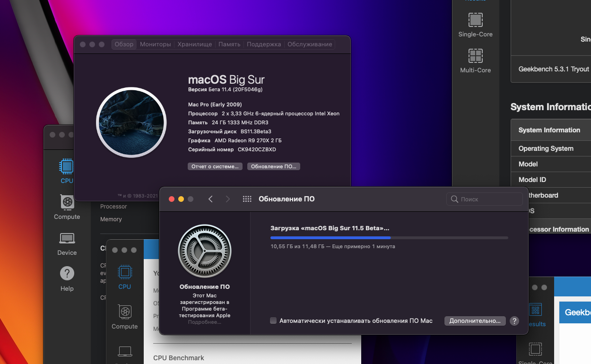591x364 pixels.
Task: Click the macOS Big Sur wallpaper logo
Action: [131, 122]
